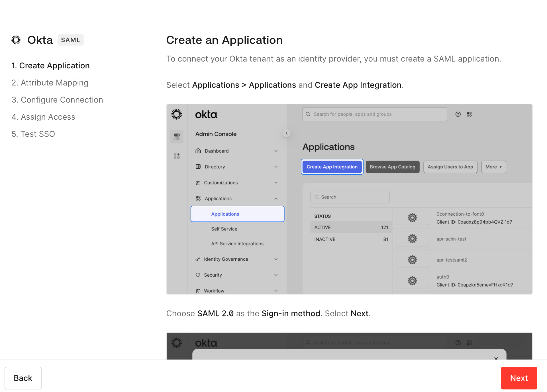This screenshot has width=547, height=392.
Task: Go to step 3 Configure Connection
Action: (57, 100)
